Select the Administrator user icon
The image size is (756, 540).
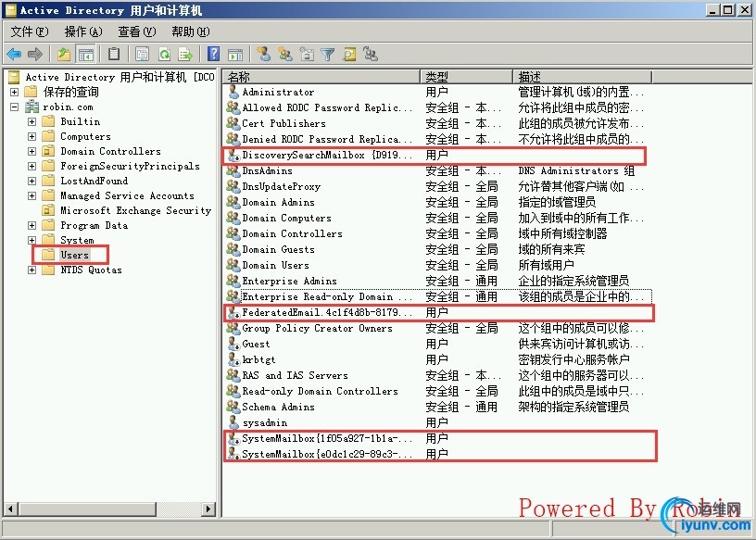(x=233, y=92)
